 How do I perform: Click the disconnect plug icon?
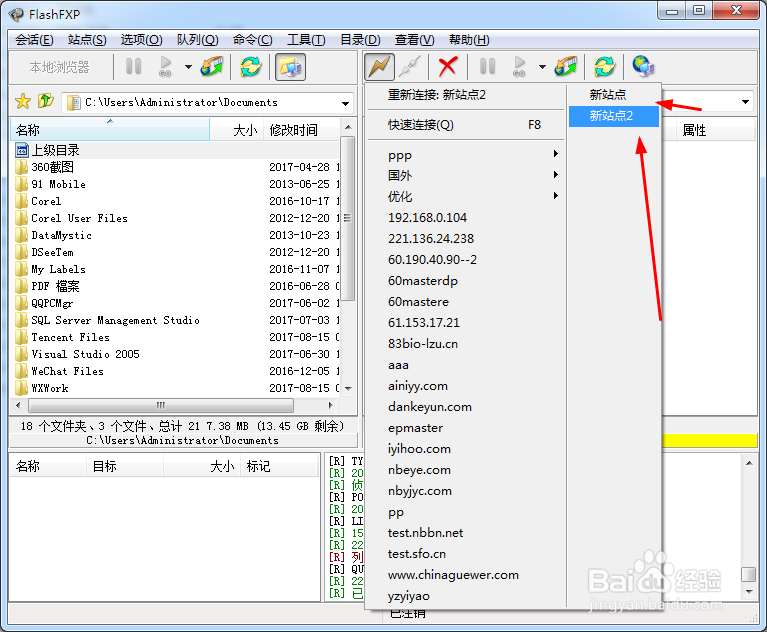click(x=410, y=67)
